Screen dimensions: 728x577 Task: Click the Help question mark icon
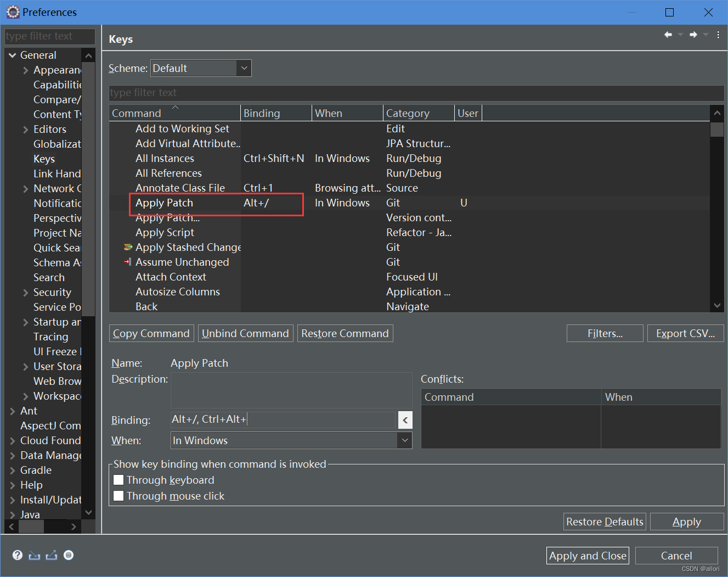point(17,554)
